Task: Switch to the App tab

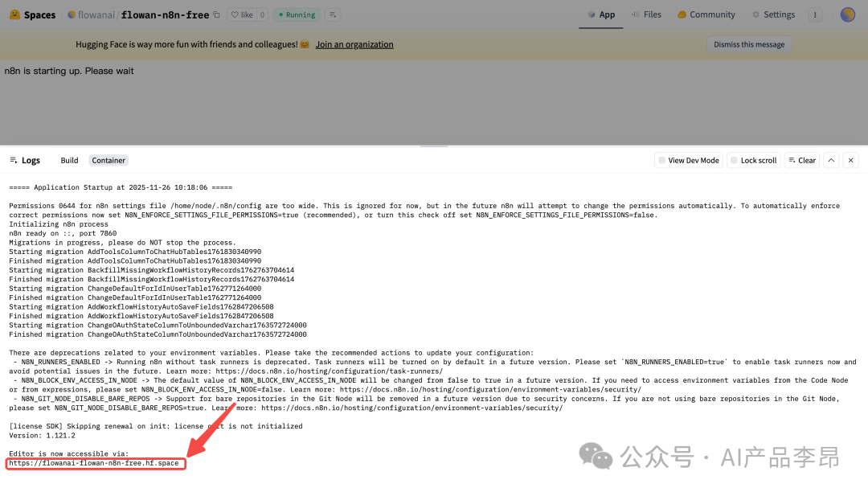Action: (x=601, y=15)
